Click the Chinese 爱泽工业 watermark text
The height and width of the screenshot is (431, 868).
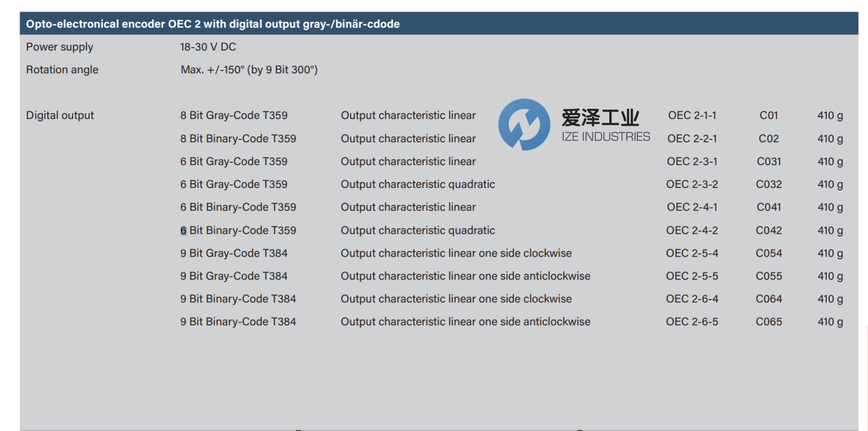pos(600,117)
